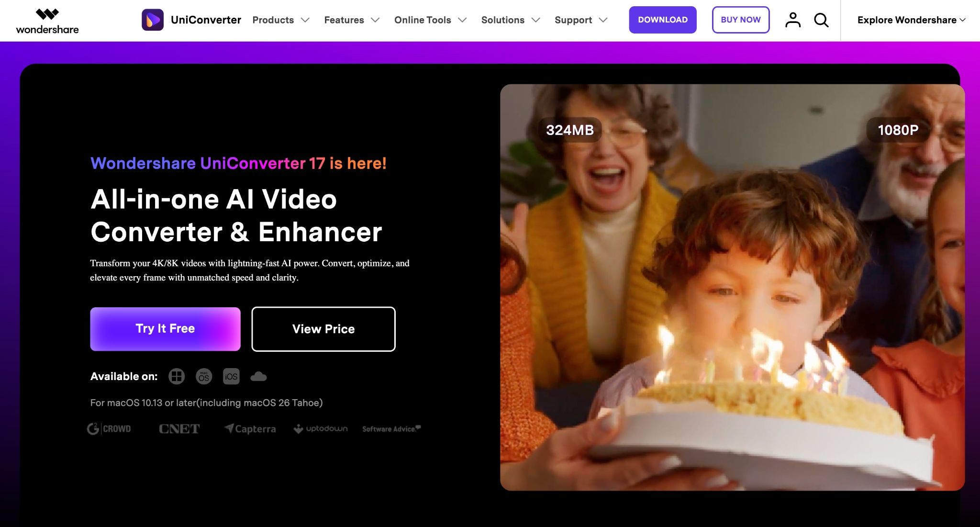Expand the Features dropdown chevron
Image resolution: width=980 pixels, height=527 pixels.
point(375,20)
